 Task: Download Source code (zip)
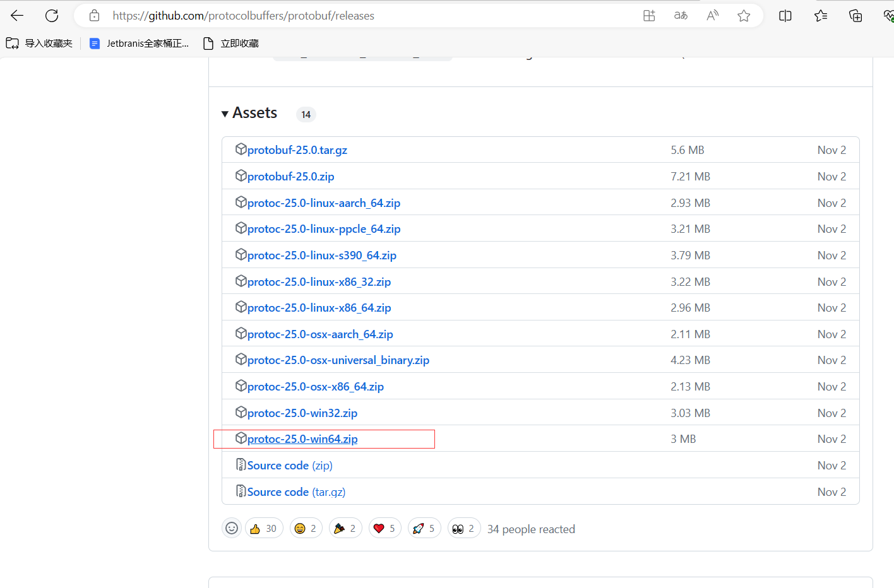tap(290, 466)
